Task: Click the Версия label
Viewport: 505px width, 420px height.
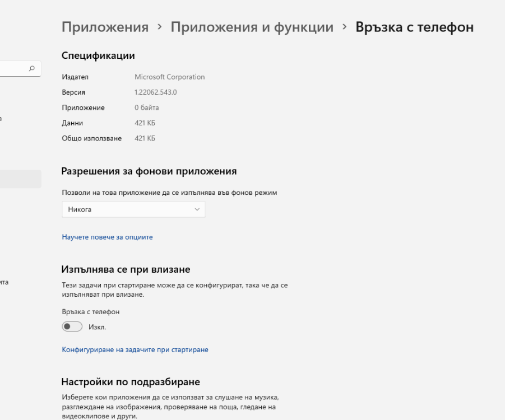Action: [73, 92]
